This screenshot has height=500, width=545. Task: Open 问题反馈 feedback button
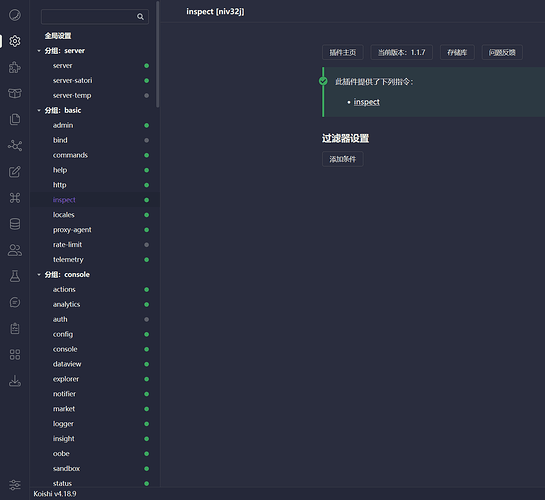[502, 52]
